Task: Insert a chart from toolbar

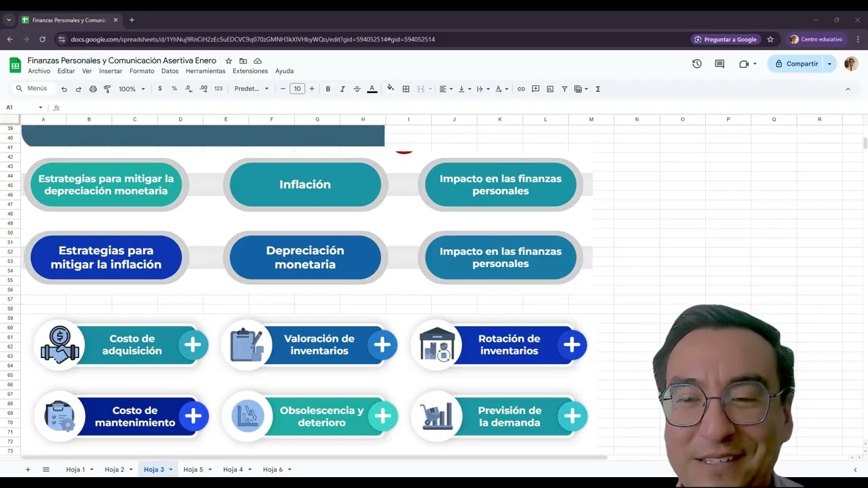Action: 550,89
